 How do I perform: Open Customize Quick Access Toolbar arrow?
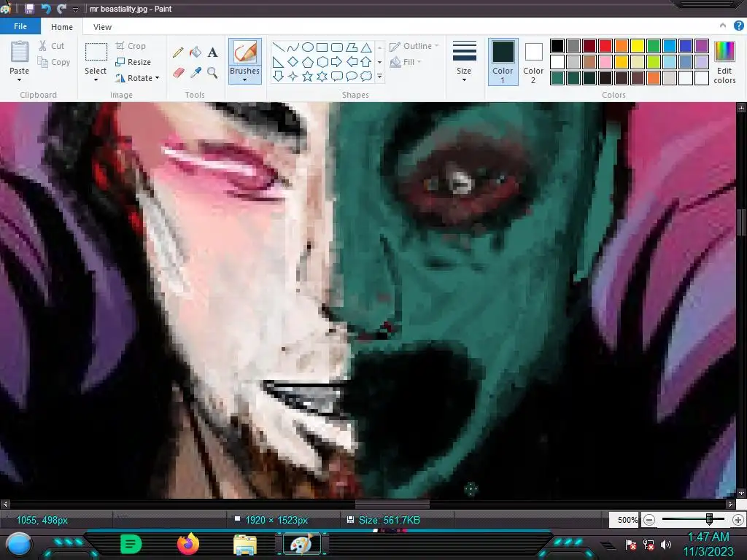tap(75, 9)
